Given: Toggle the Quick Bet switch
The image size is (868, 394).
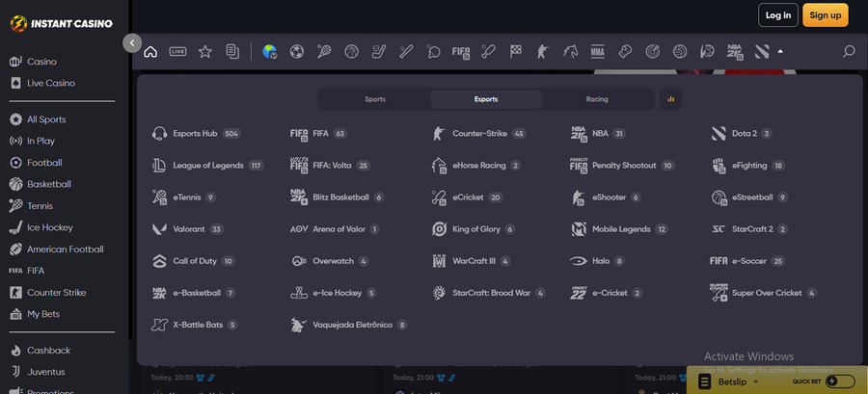Looking at the screenshot, I should tap(840, 381).
